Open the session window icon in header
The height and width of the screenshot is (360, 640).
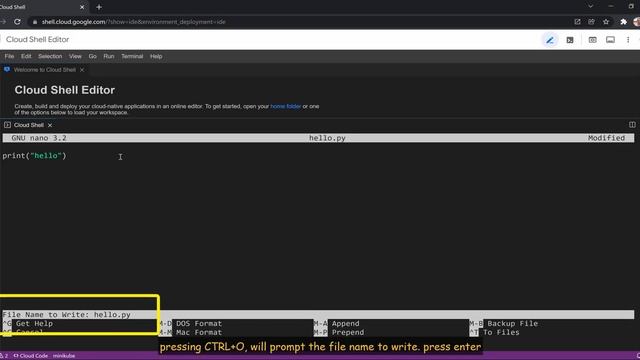pos(610,40)
